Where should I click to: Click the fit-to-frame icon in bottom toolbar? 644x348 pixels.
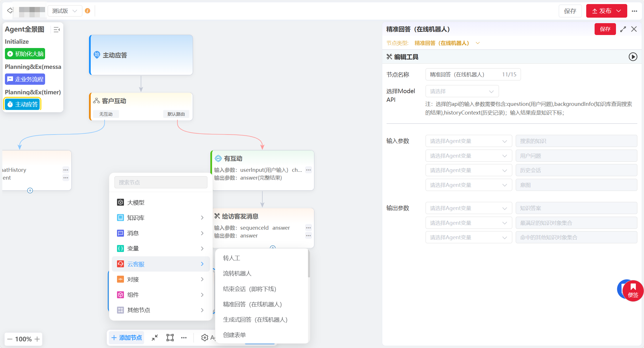170,338
